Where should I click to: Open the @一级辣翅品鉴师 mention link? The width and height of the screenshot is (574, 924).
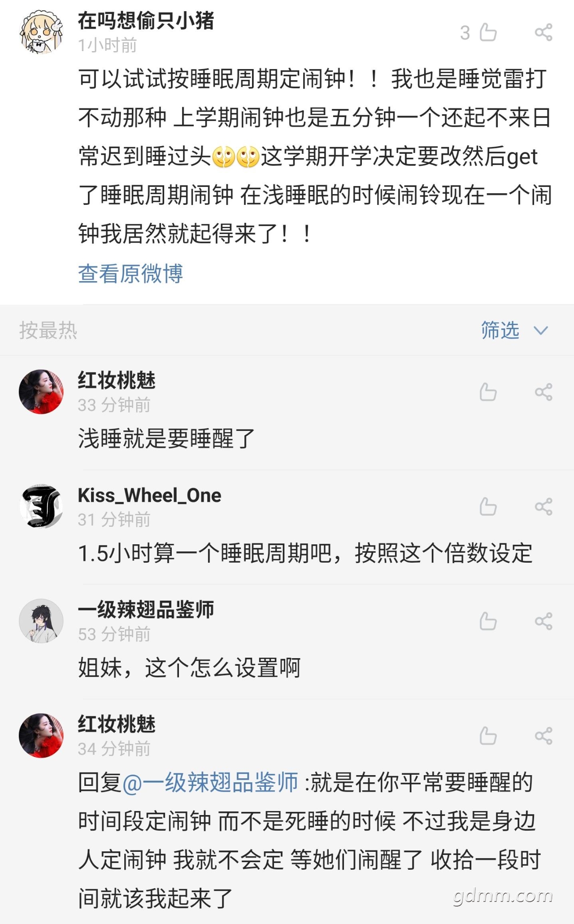coord(210,783)
